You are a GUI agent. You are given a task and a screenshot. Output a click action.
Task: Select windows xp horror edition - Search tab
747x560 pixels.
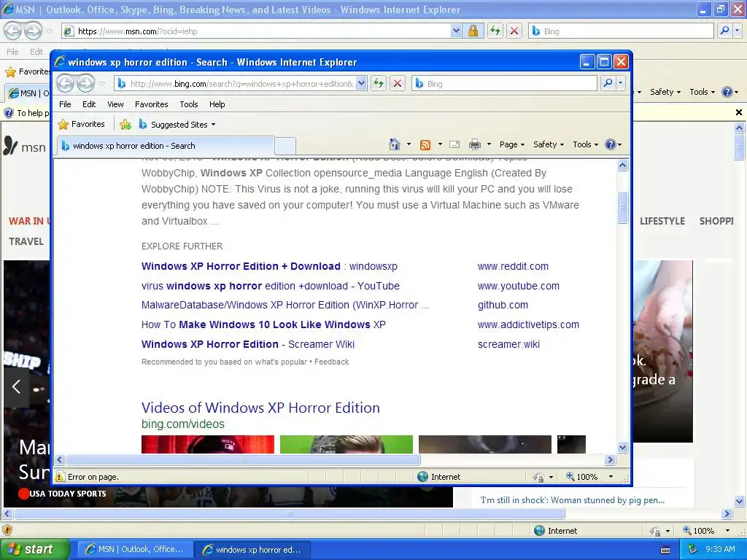pyautogui.click(x=166, y=146)
